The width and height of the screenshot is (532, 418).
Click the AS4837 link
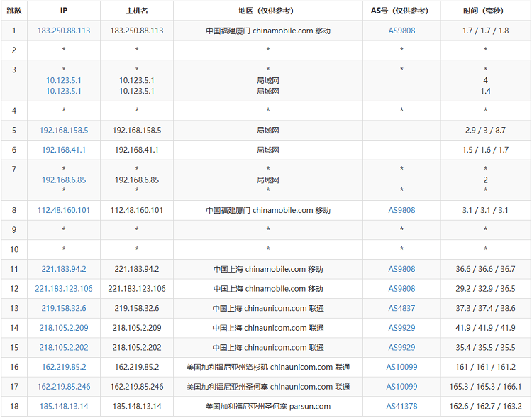[401, 308]
